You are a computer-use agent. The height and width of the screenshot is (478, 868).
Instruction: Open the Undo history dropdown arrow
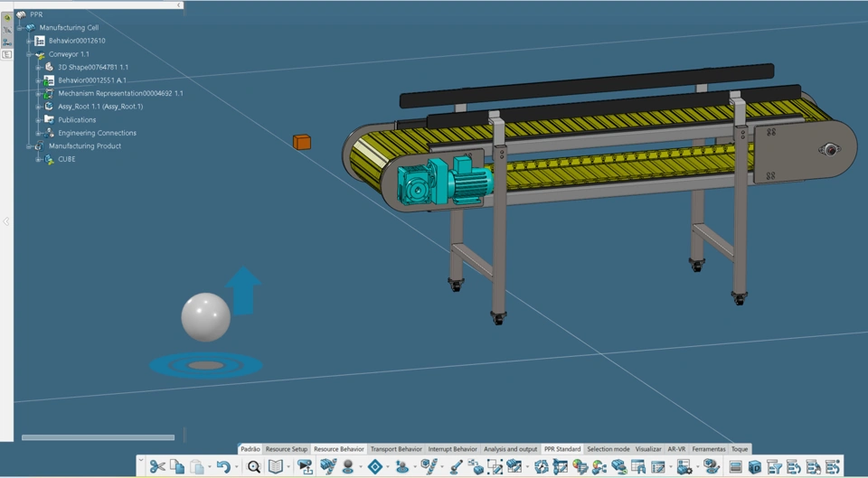tap(236, 467)
